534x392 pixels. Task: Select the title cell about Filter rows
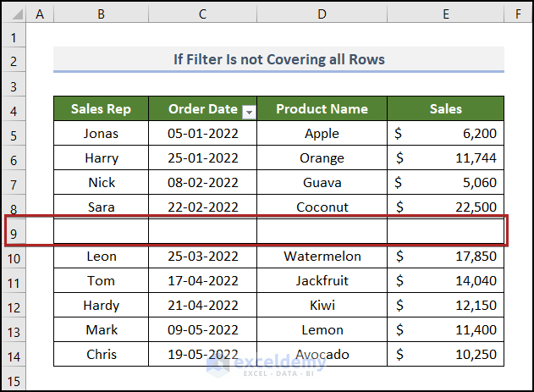click(x=278, y=59)
